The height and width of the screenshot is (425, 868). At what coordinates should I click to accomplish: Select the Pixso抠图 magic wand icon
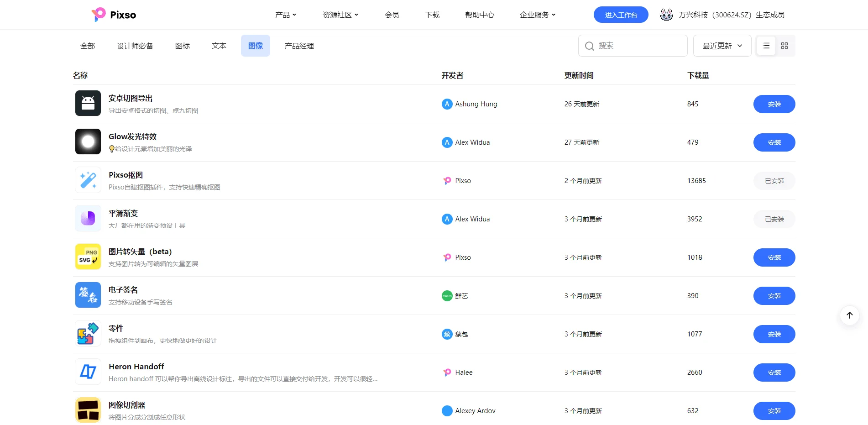[x=88, y=180]
